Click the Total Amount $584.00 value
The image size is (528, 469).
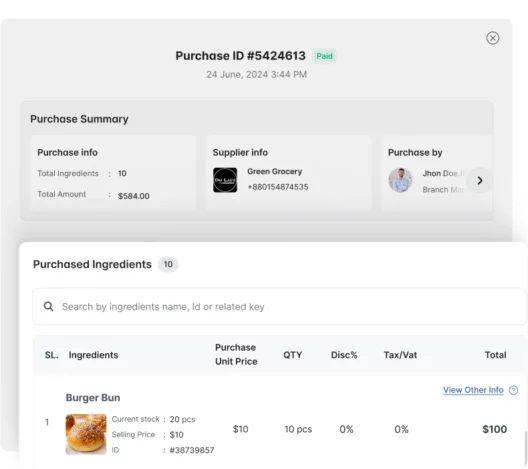(134, 196)
